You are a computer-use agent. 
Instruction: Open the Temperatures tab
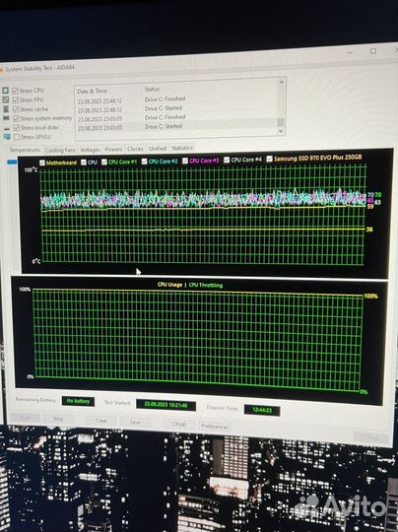(x=25, y=150)
